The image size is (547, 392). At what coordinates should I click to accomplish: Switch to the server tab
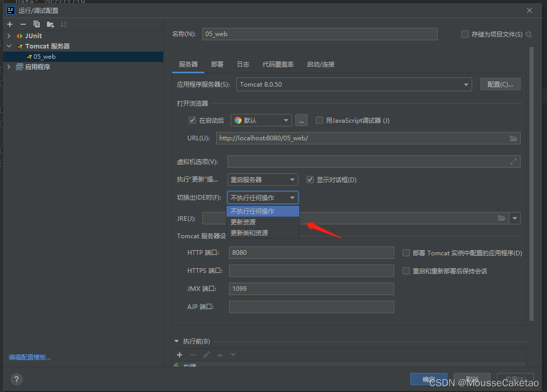(x=188, y=64)
